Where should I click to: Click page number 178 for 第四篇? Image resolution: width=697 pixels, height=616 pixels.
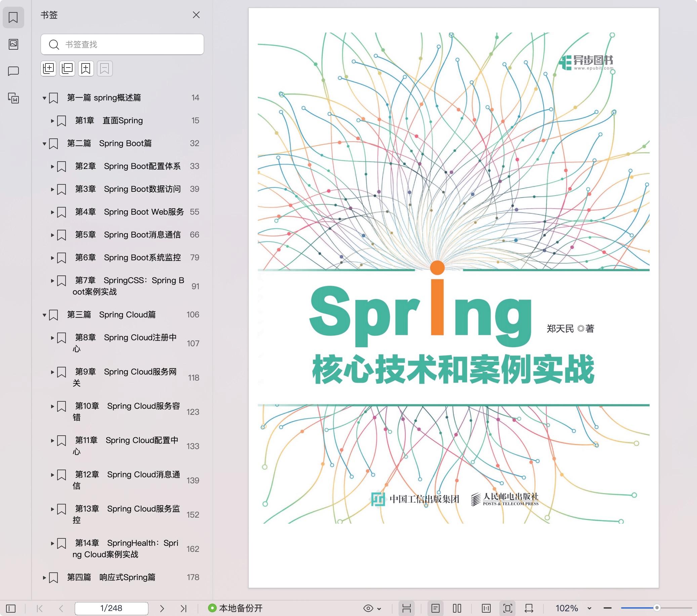click(193, 577)
